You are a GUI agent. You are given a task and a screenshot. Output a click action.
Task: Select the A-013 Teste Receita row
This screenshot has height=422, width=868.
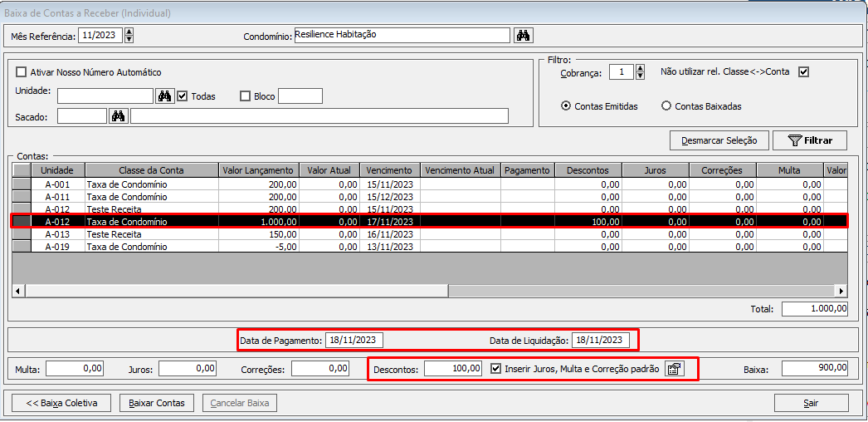point(430,234)
